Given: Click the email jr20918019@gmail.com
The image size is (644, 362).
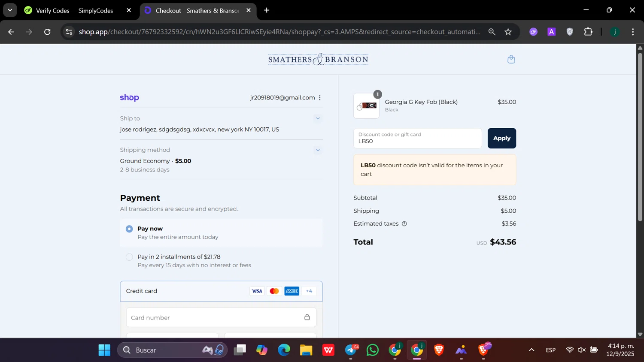Looking at the screenshot, I should coord(283,98).
